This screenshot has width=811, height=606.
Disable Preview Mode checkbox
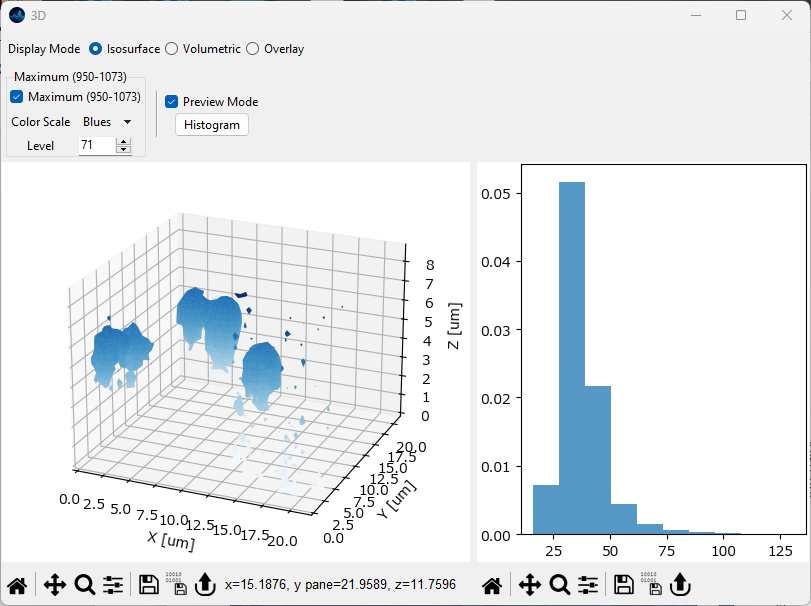[x=172, y=102]
